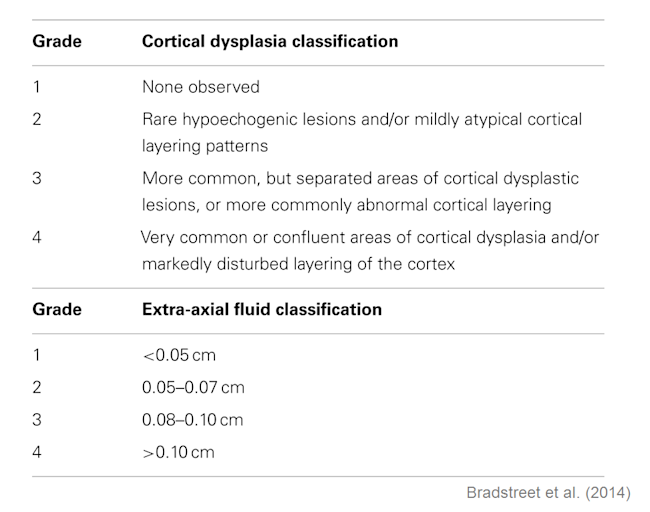Click the first Grade column header
650x512 pixels.
click(57, 41)
